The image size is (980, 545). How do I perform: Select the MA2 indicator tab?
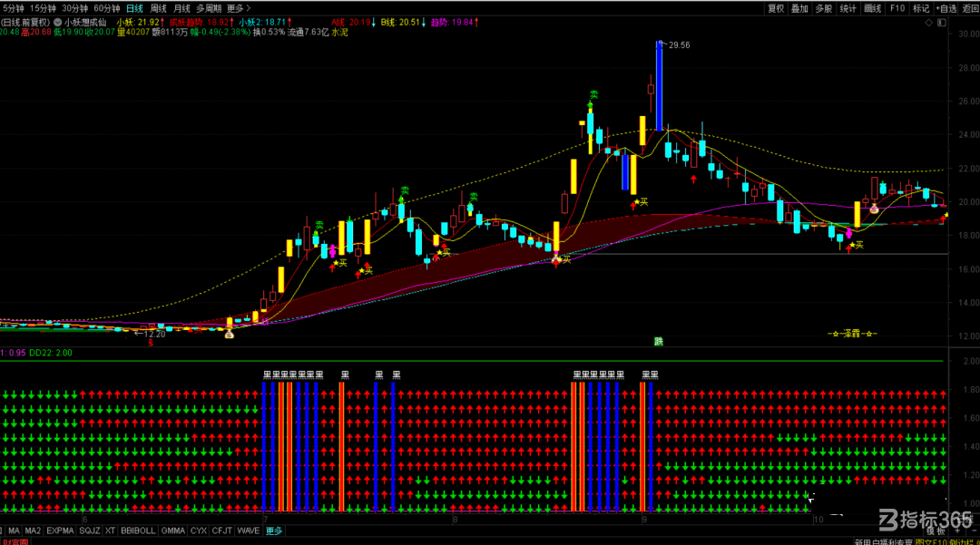point(33,530)
